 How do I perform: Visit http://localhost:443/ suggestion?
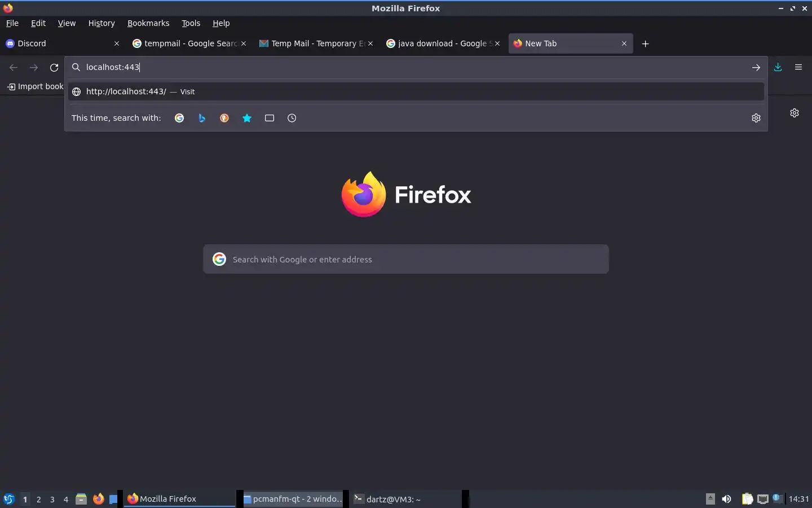coord(416,91)
